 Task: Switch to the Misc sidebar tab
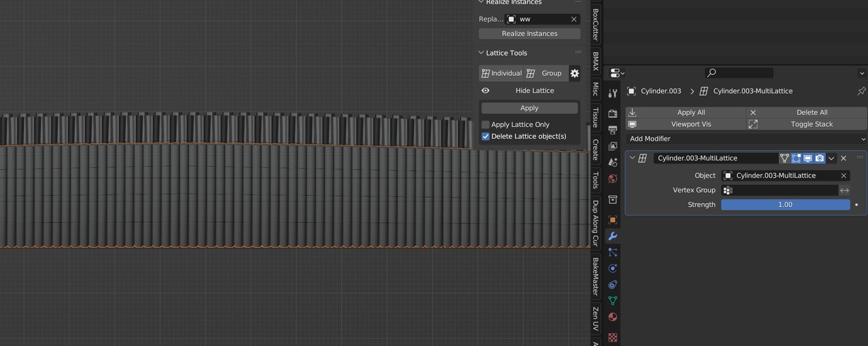pyautogui.click(x=596, y=89)
